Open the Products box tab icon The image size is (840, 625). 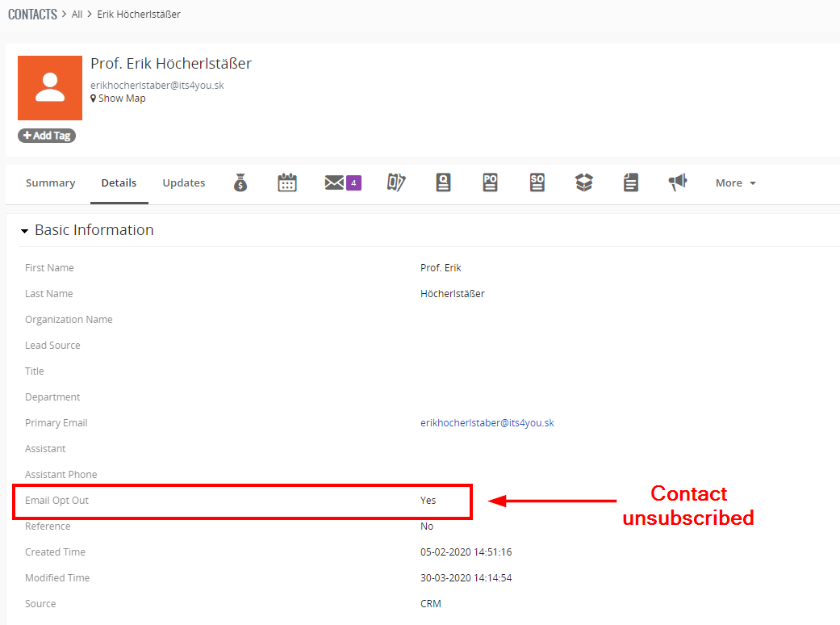[584, 182]
